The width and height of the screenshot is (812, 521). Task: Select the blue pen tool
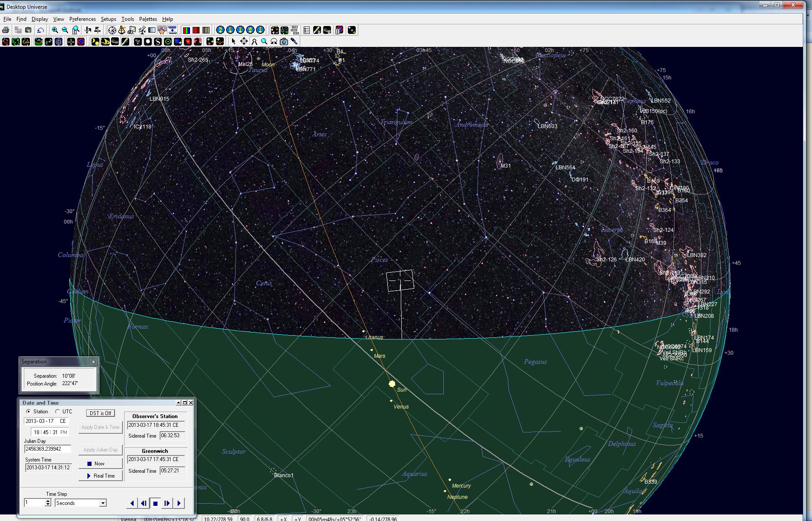(x=294, y=41)
